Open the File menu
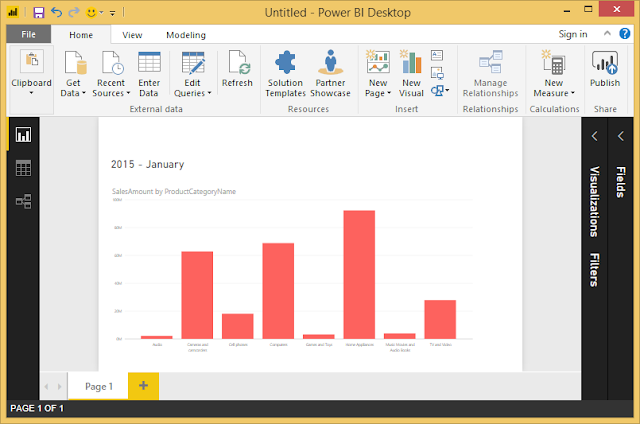The width and height of the screenshot is (640, 424). (29, 35)
